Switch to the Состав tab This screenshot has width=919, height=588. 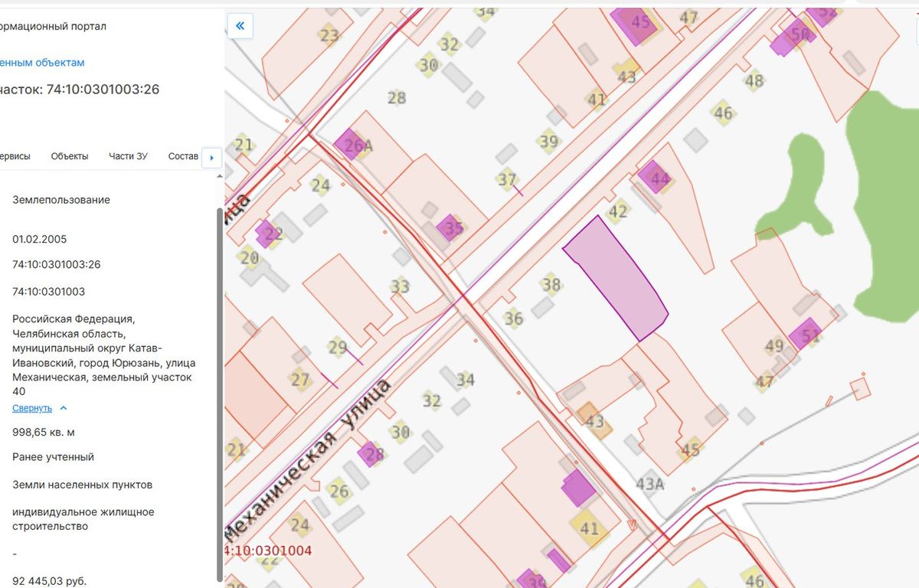(183, 156)
